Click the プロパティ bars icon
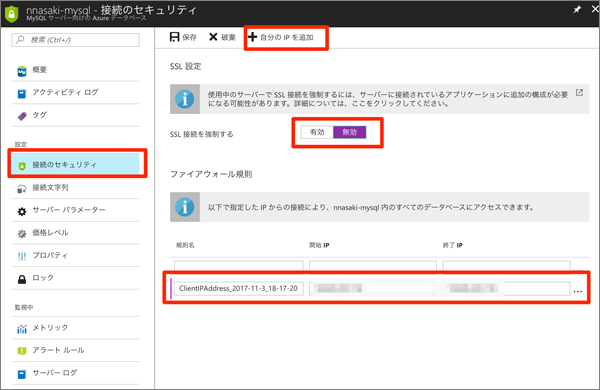This screenshot has height=390, width=600. [22, 256]
